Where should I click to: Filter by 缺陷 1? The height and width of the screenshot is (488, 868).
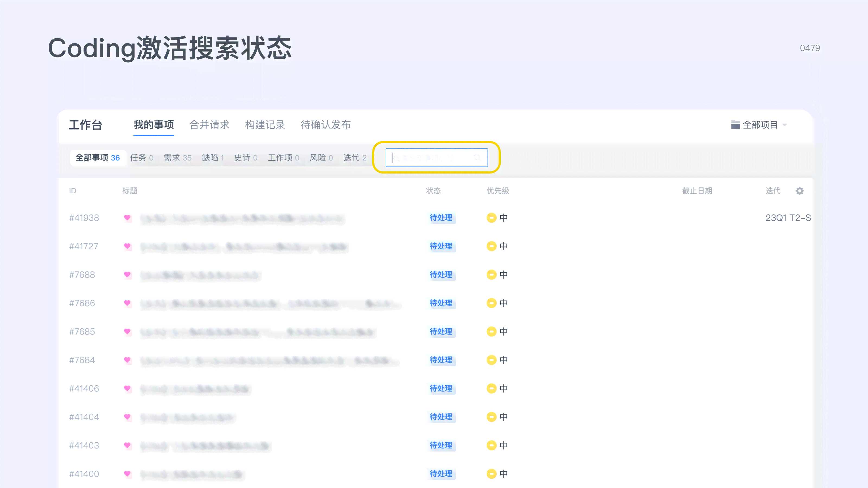pos(213,158)
